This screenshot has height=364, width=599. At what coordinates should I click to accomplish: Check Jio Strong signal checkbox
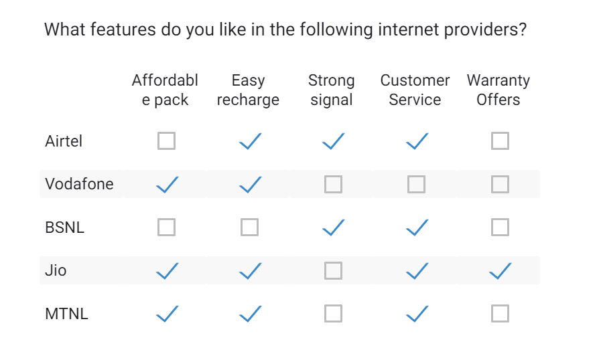click(x=333, y=271)
